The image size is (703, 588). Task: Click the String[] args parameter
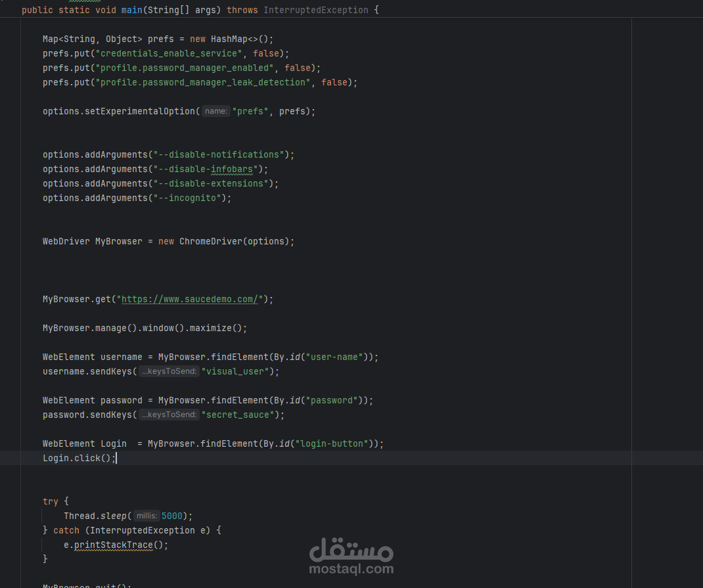click(x=182, y=10)
